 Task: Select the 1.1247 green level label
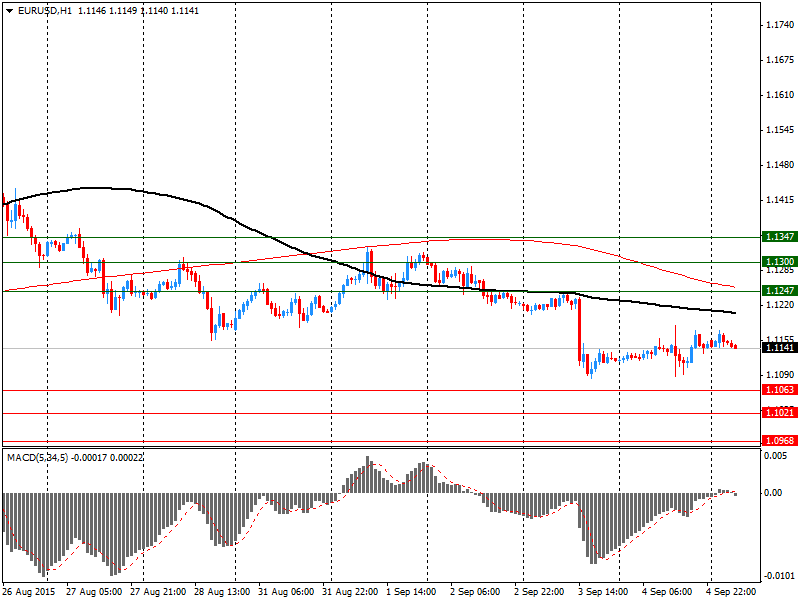pyautogui.click(x=780, y=290)
